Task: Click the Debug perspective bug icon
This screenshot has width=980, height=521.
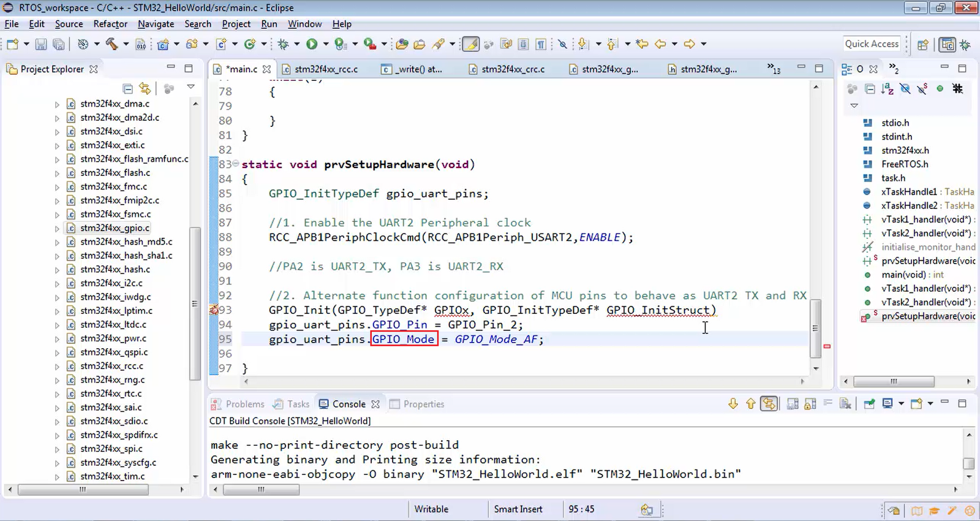Action: coord(965,45)
